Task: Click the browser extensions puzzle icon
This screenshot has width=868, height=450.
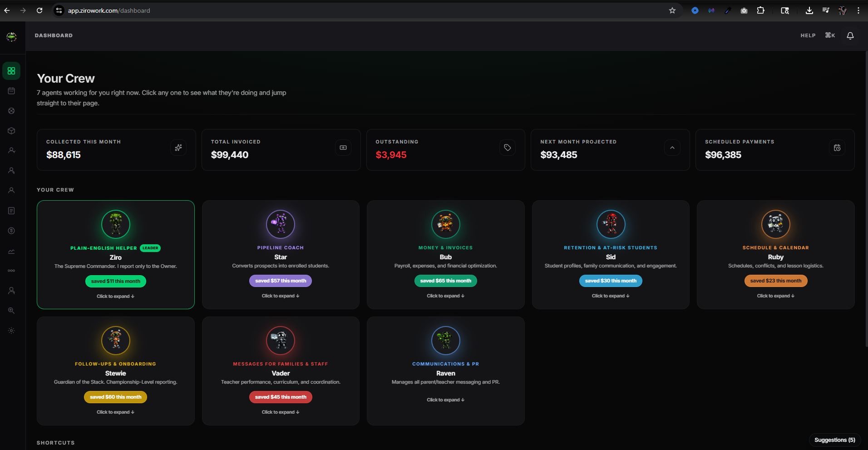Action: 761,10
